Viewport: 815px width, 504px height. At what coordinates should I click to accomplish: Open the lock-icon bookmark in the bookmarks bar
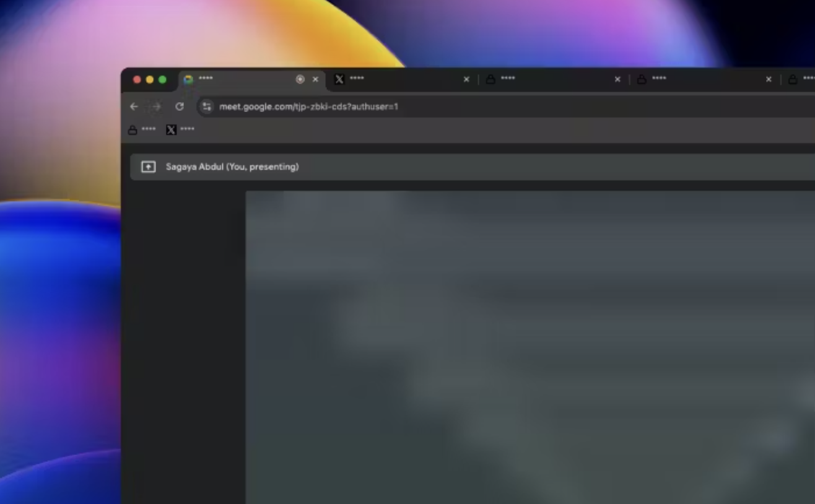(142, 129)
